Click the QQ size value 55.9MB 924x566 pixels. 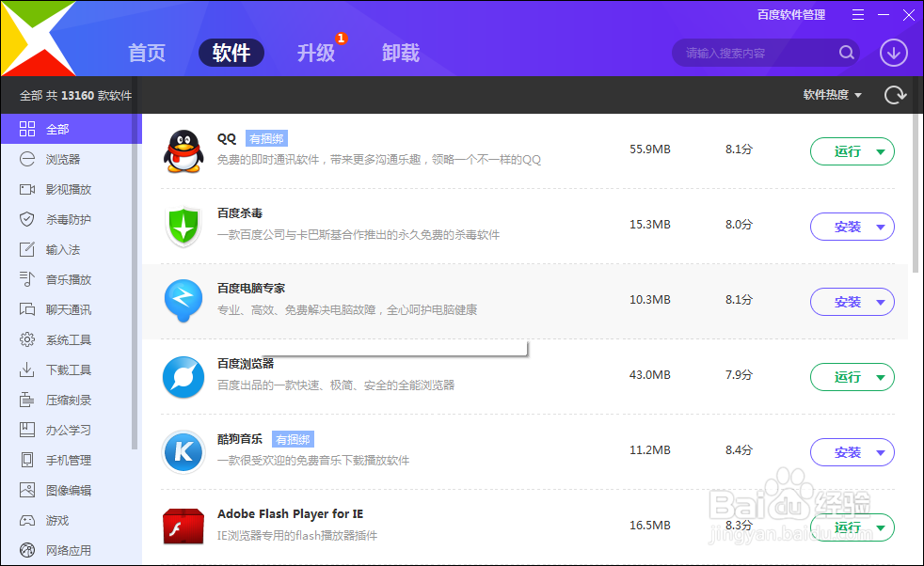tap(650, 149)
